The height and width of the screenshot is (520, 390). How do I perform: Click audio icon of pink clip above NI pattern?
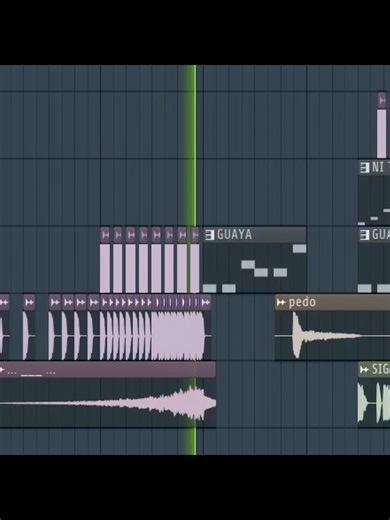(x=382, y=100)
